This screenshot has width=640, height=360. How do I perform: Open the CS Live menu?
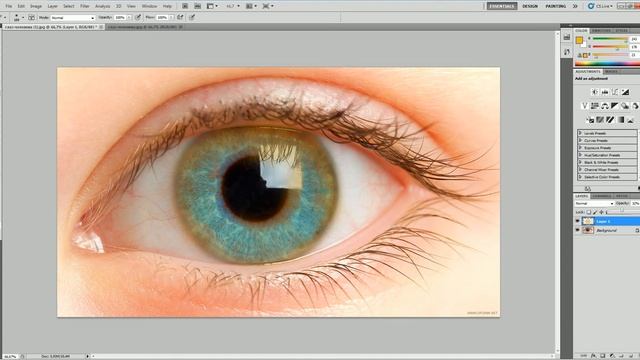600,6
